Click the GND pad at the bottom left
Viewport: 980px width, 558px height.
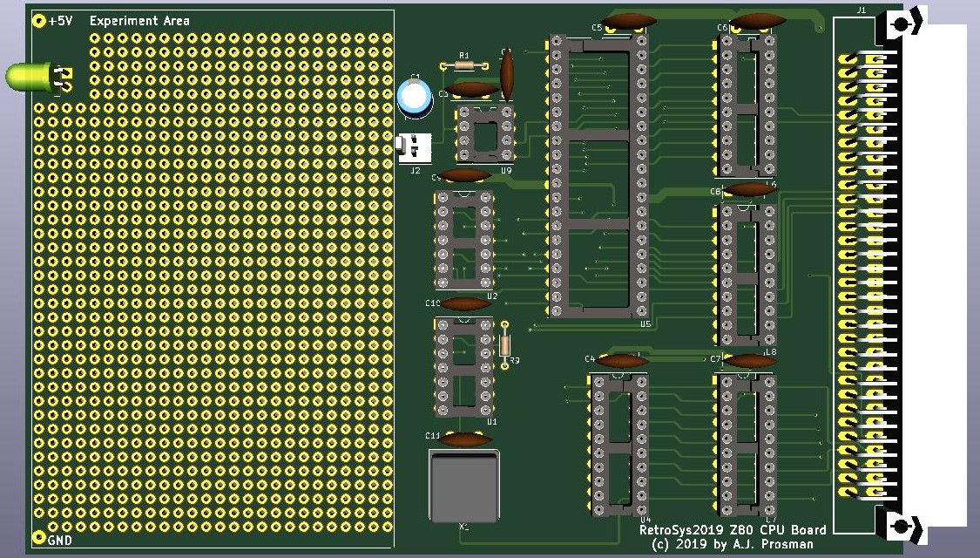[38, 537]
